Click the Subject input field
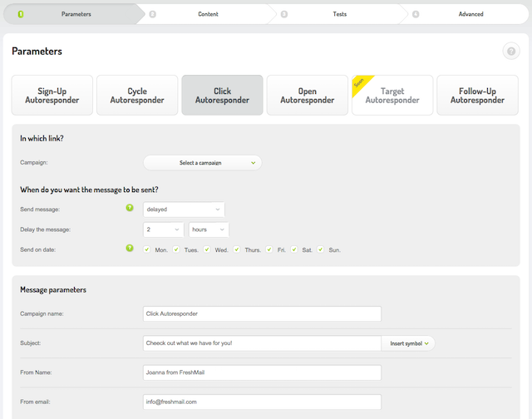 tap(262, 343)
